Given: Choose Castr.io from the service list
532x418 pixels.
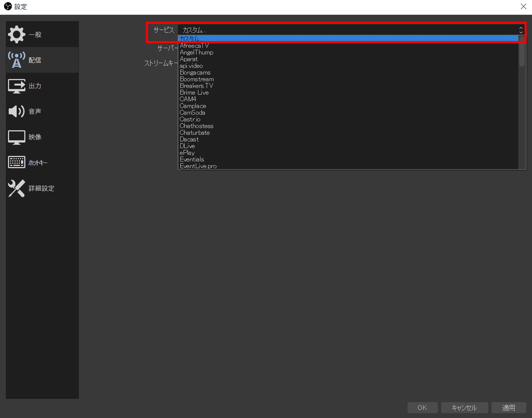Looking at the screenshot, I should point(348,119).
